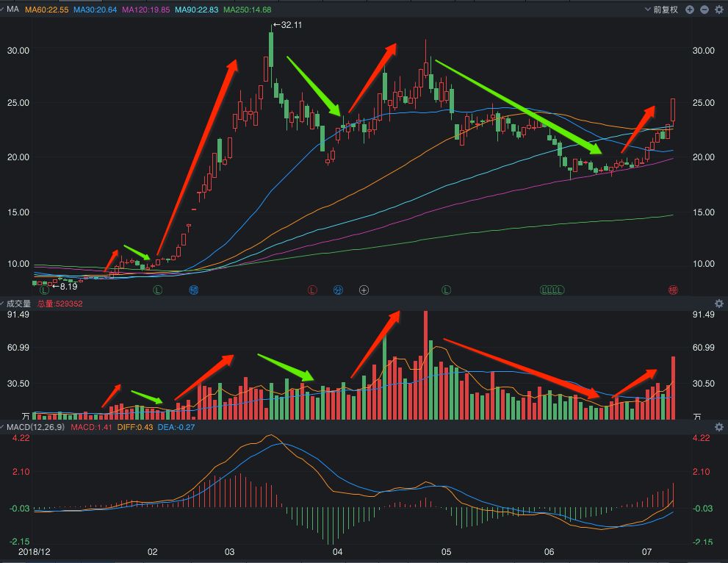This screenshot has width=728, height=563.
Task: Open MACD panel settings gear
Action: [718, 426]
